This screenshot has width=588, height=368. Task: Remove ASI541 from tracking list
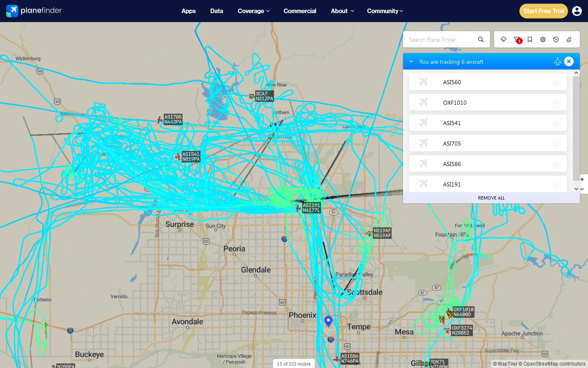(557, 123)
